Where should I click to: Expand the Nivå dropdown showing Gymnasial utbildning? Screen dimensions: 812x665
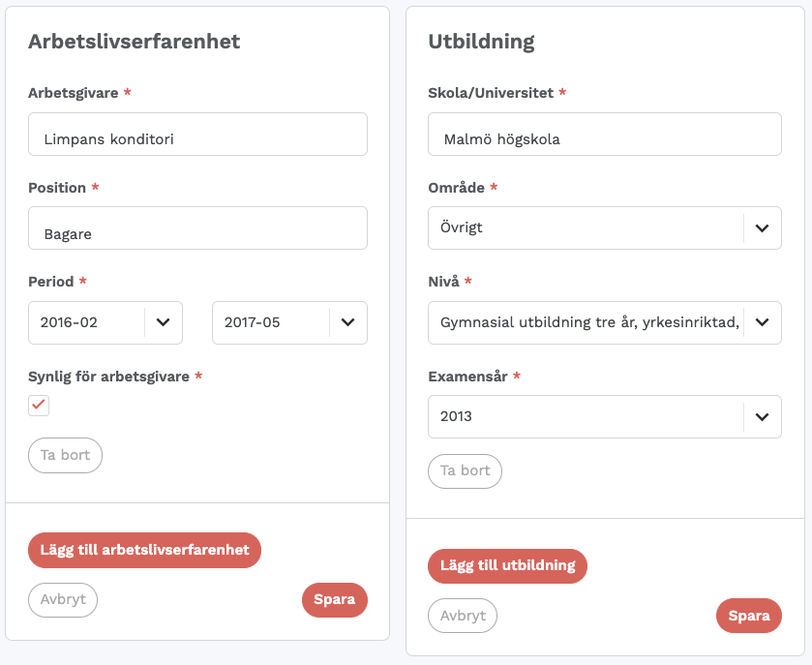(x=604, y=322)
